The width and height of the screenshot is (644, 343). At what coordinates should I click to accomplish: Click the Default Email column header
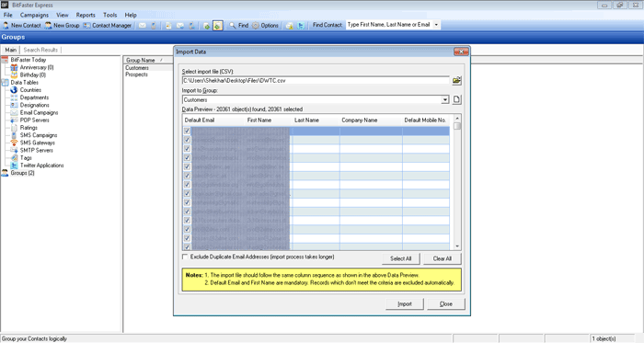213,120
